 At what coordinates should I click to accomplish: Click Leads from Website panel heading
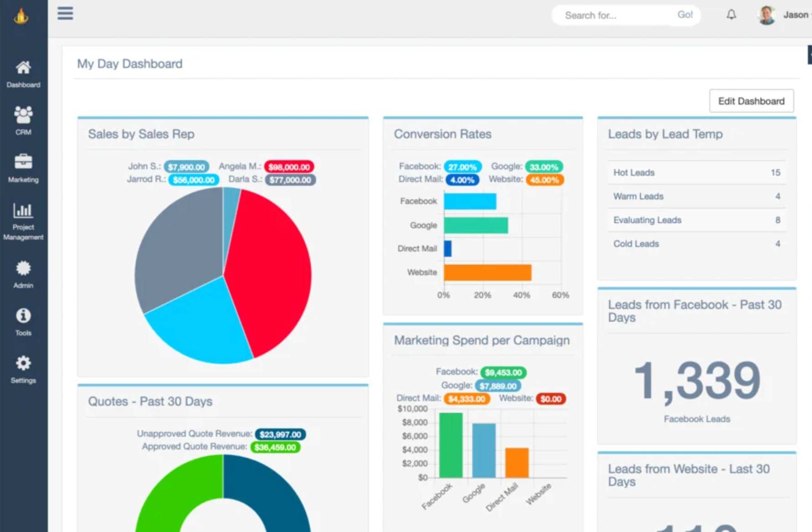(x=688, y=475)
